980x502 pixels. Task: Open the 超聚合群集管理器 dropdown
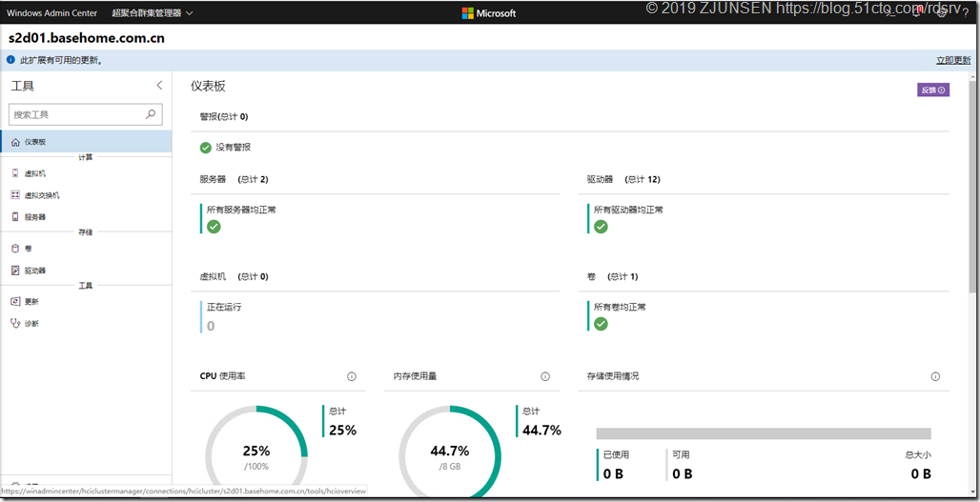pos(152,12)
